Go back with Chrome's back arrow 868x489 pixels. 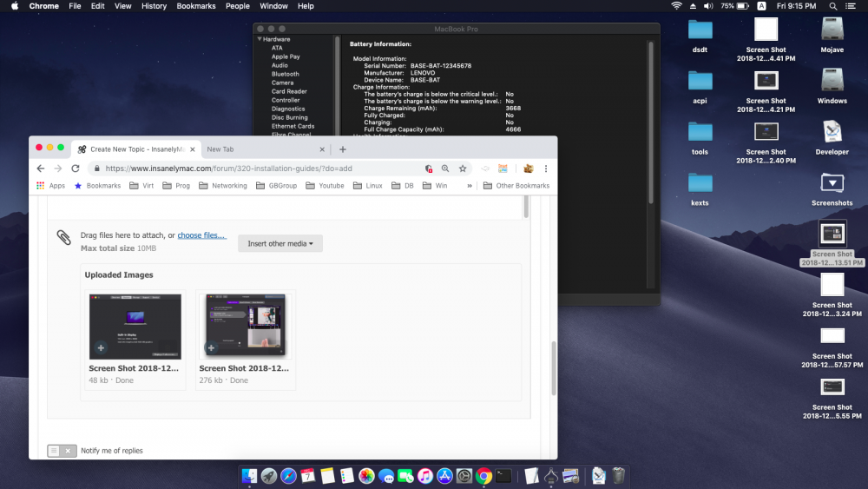click(41, 169)
